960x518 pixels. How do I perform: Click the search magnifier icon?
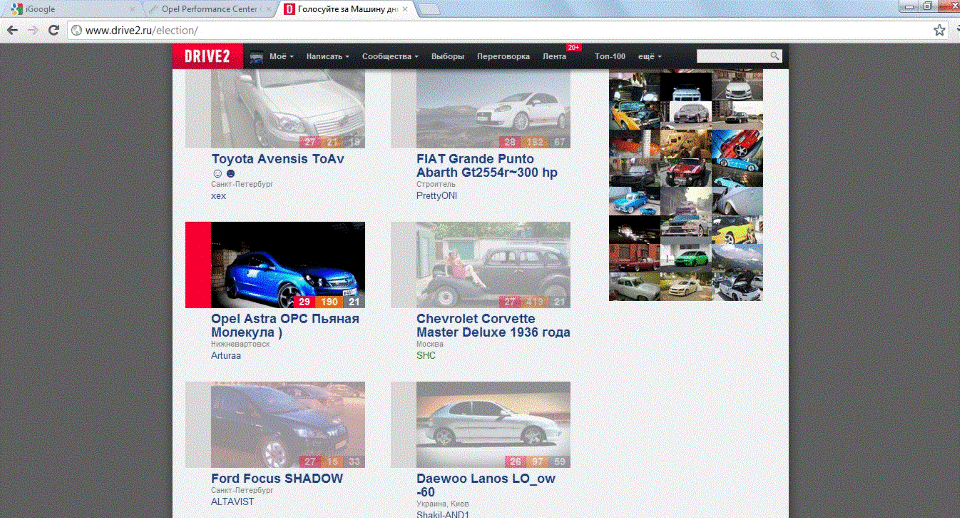click(774, 56)
